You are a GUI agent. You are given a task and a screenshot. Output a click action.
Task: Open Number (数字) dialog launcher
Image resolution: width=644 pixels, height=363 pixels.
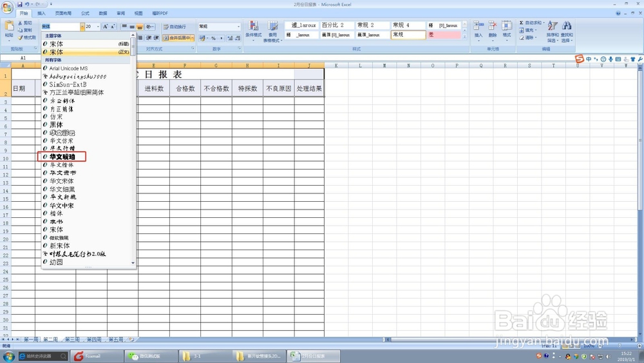tap(240, 48)
